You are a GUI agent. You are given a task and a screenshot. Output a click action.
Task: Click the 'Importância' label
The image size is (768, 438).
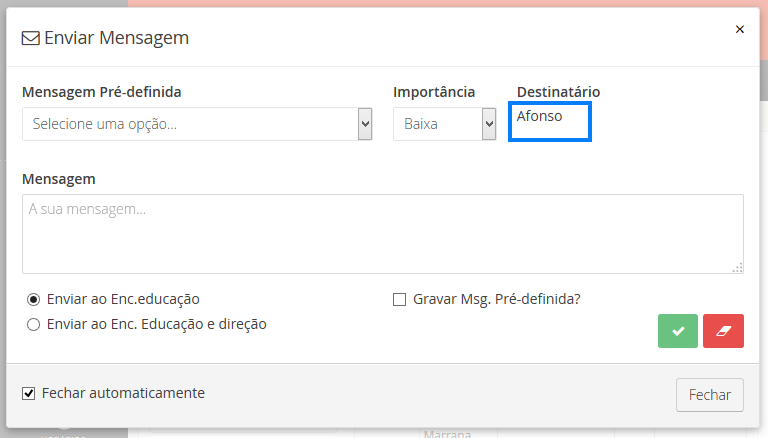point(434,92)
